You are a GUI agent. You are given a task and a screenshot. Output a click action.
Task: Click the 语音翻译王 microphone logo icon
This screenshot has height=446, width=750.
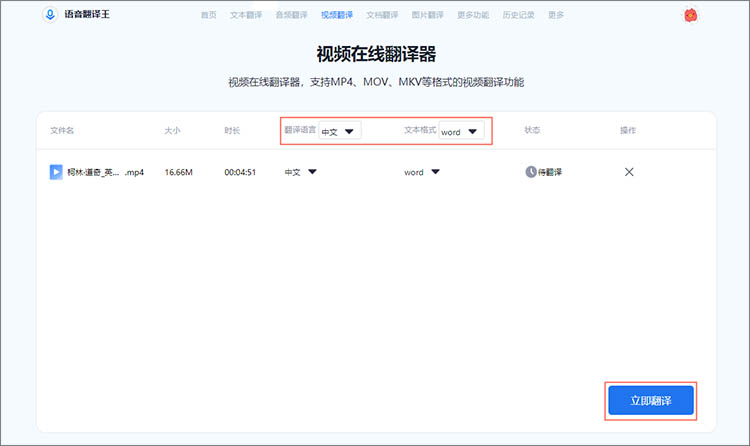coord(50,14)
